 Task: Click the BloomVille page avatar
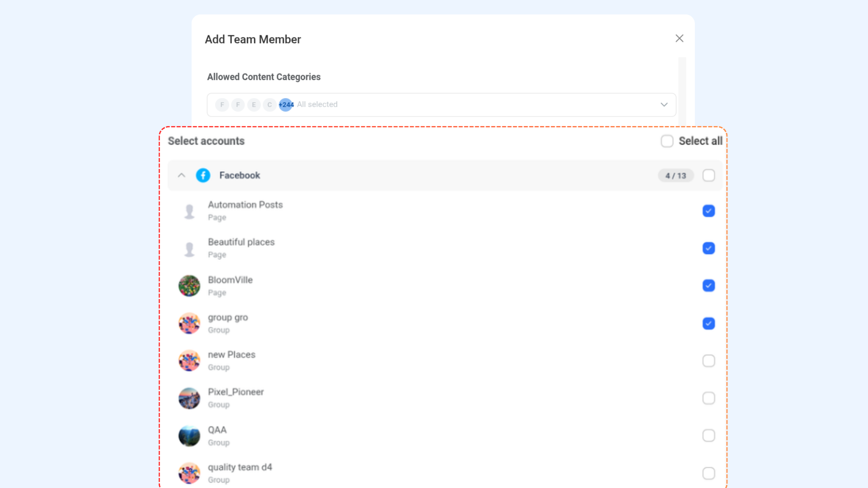click(189, 286)
